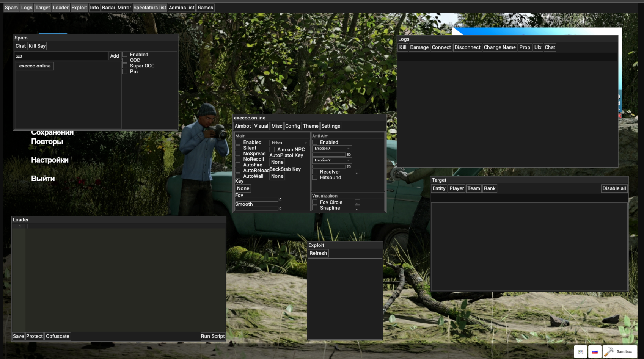The height and width of the screenshot is (359, 644).
Task: Open the Emotion Y dropdown
Action: pyautogui.click(x=331, y=160)
